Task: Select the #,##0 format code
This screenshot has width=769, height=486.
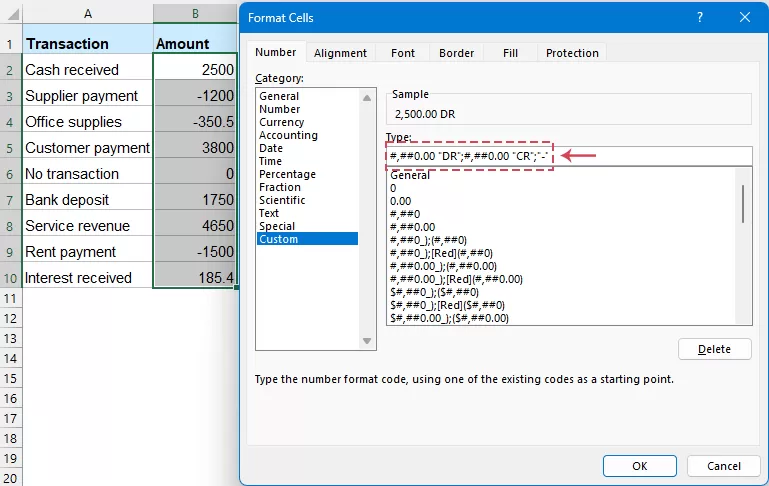Action: click(x=561, y=214)
